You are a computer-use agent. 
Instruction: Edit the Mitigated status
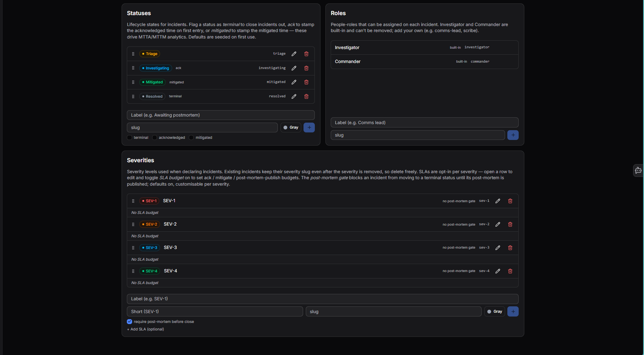[x=294, y=82]
